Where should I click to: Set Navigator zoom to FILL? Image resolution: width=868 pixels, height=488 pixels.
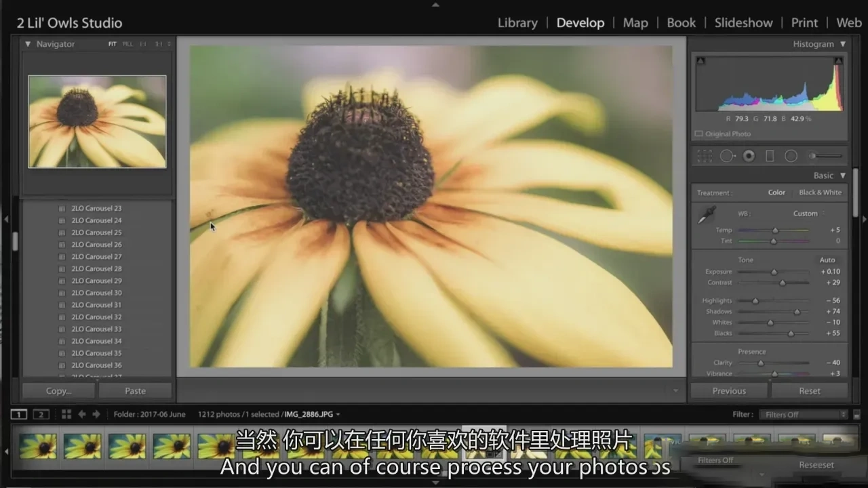click(127, 44)
